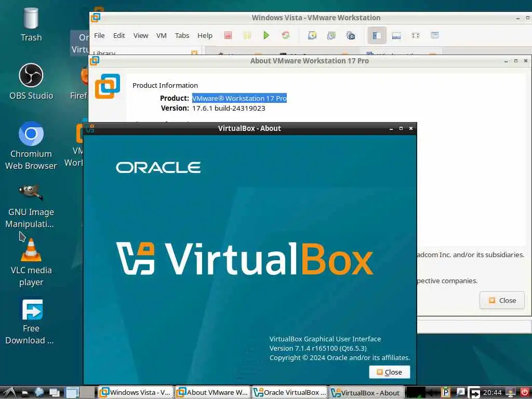The width and height of the screenshot is (532, 399).
Task: Open the OBS Studio desktop icon
Action: point(31,82)
